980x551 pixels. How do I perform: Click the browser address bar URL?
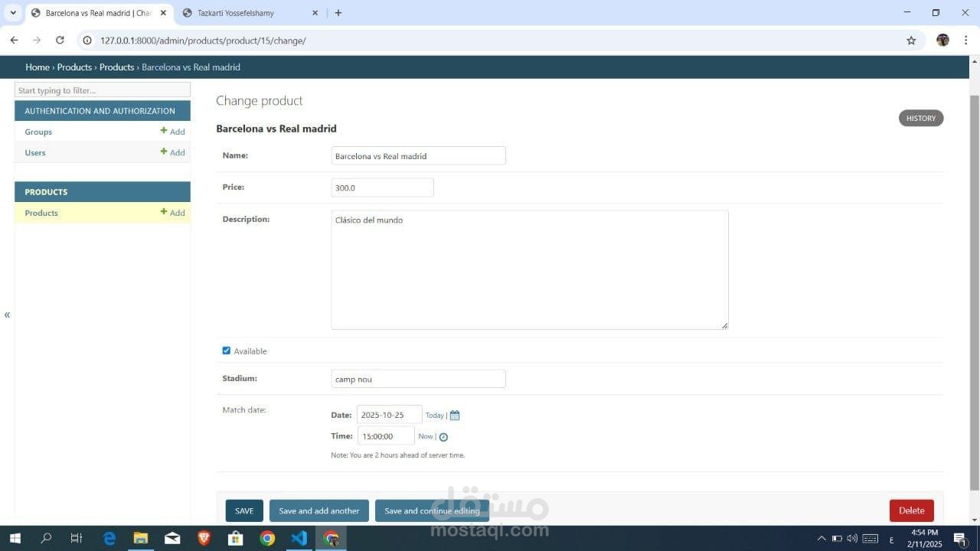pyautogui.click(x=203, y=41)
